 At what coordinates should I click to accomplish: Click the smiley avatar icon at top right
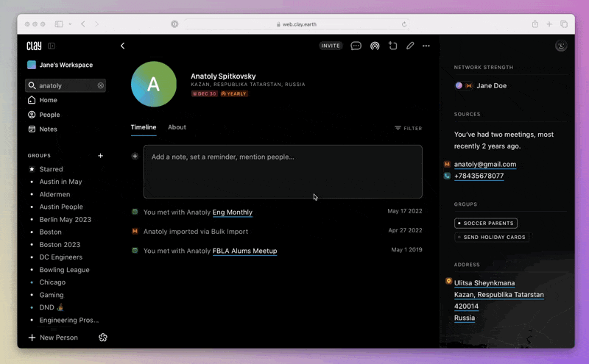[x=561, y=46]
